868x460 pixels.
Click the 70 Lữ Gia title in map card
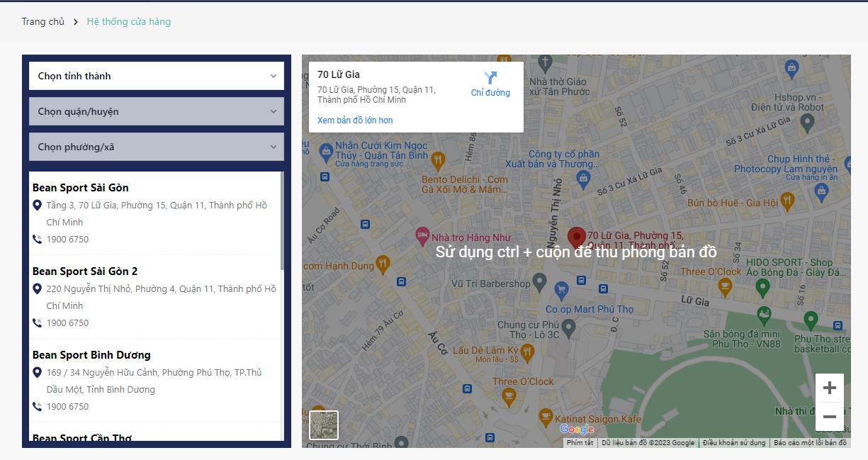click(339, 74)
